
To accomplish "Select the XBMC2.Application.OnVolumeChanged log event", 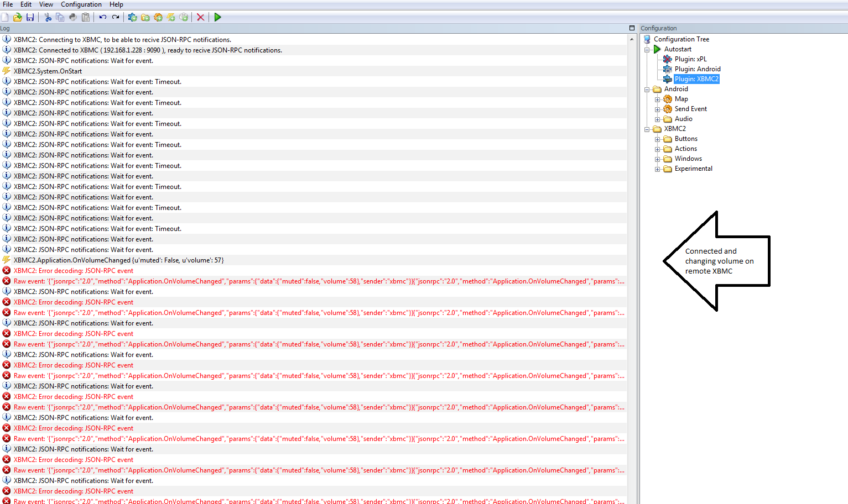I will [119, 260].
